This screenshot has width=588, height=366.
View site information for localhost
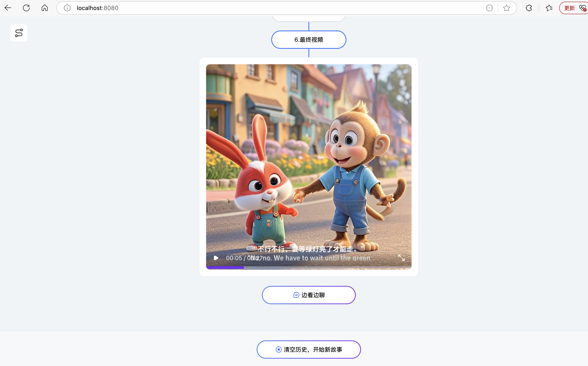[x=67, y=8]
